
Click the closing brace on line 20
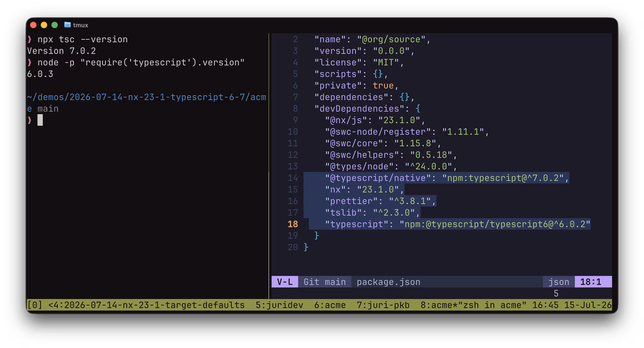(x=306, y=247)
